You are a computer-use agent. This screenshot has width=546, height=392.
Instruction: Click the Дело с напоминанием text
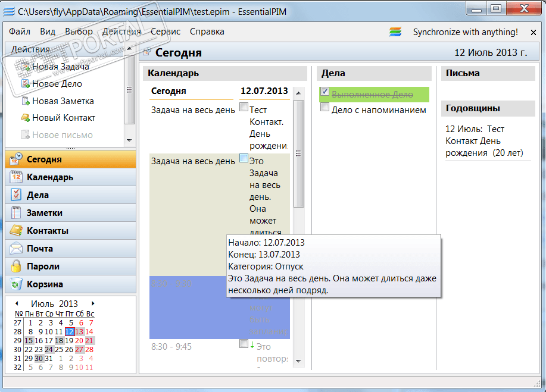pos(379,110)
